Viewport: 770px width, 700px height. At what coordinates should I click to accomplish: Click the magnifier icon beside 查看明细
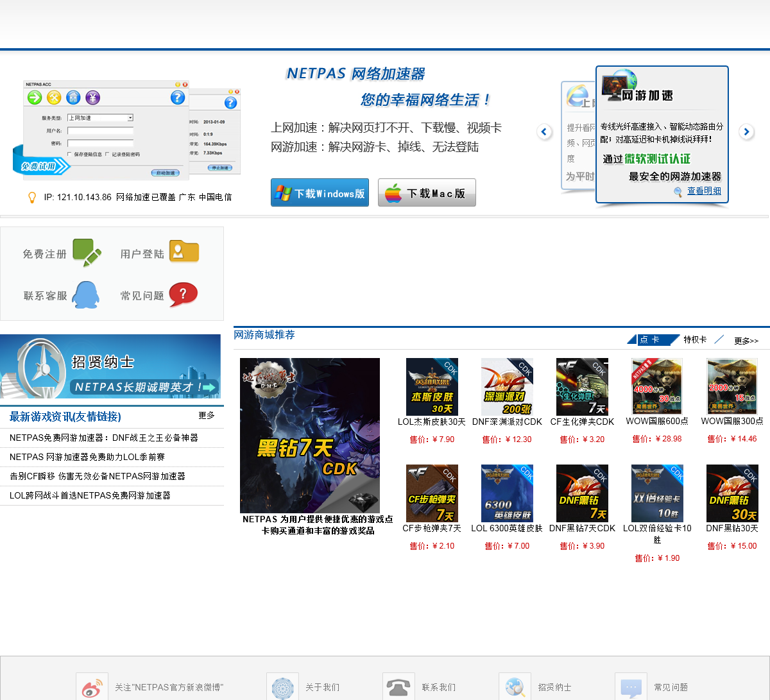(678, 192)
